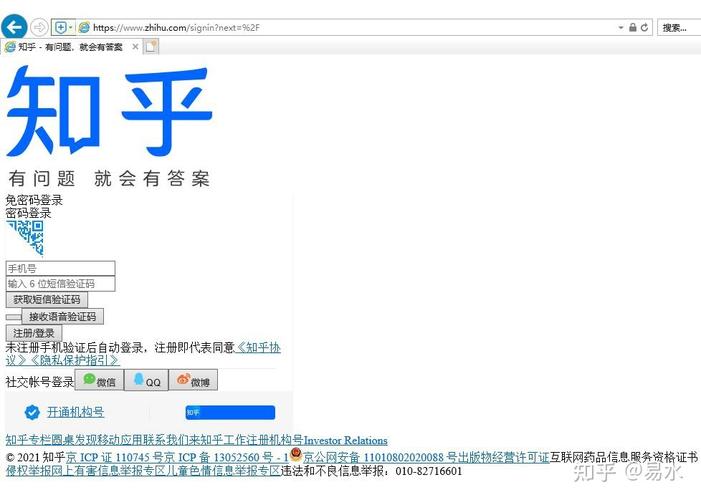The image size is (701, 500).
Task: Open the dropdown arrow beside the shield icon
Action: [x=71, y=27]
